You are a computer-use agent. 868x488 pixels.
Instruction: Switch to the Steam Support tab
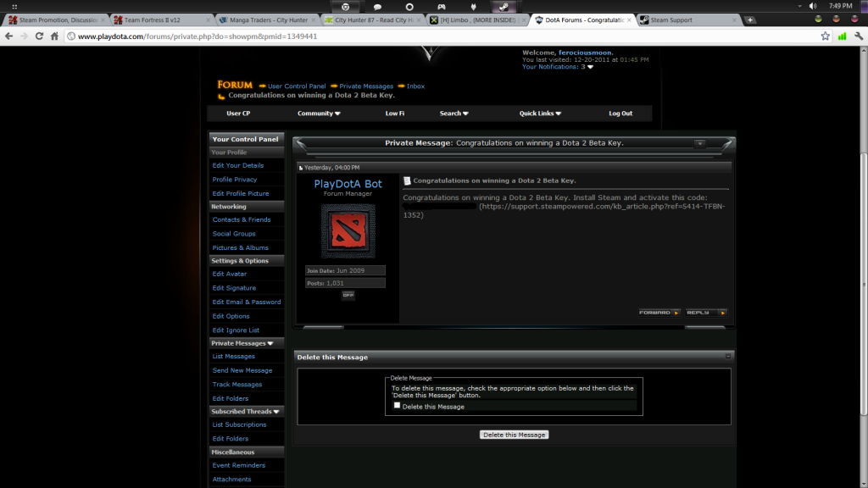(x=687, y=19)
